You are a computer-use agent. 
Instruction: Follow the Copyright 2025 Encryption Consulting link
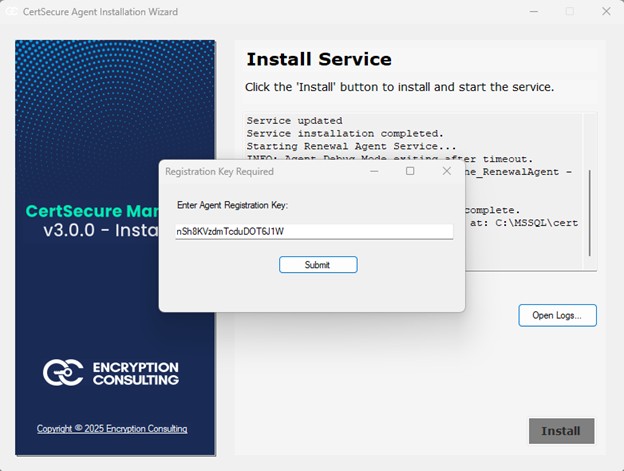point(112,428)
